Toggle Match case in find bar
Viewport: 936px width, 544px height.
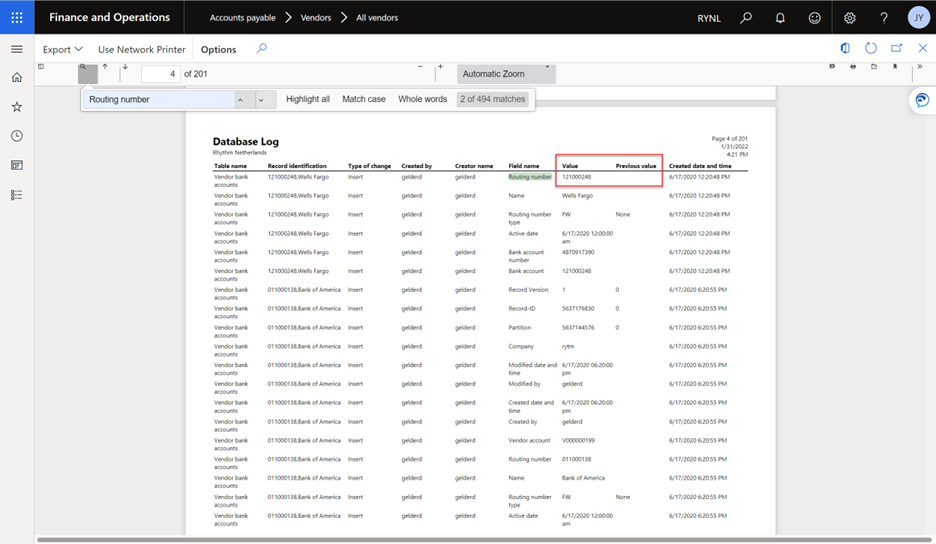click(364, 99)
